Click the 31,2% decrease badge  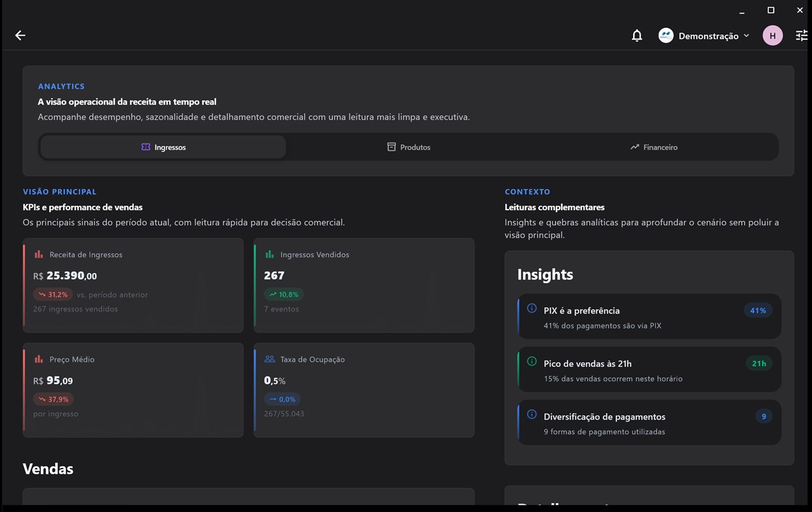53,295
